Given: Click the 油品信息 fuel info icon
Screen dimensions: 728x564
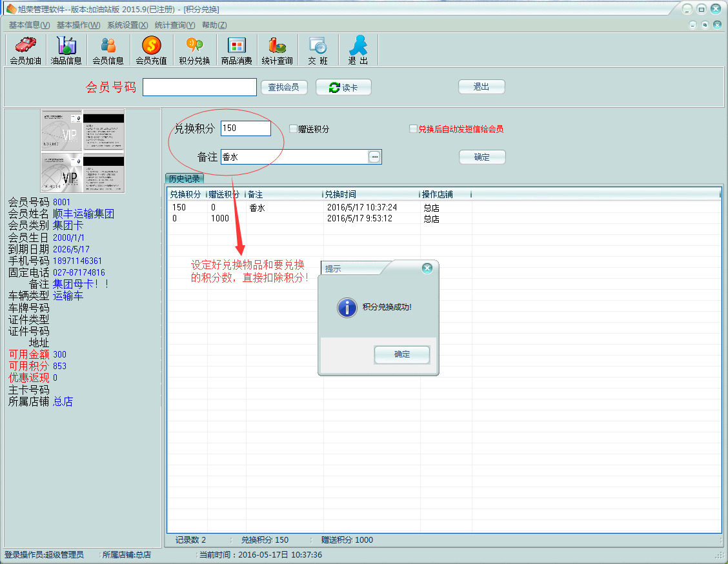Looking at the screenshot, I should (x=66, y=50).
